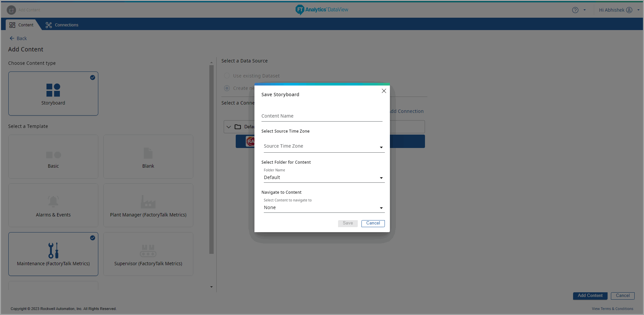644x315 pixels.
Task: Choose the Supervisor conveyor icon
Action: pyautogui.click(x=148, y=251)
